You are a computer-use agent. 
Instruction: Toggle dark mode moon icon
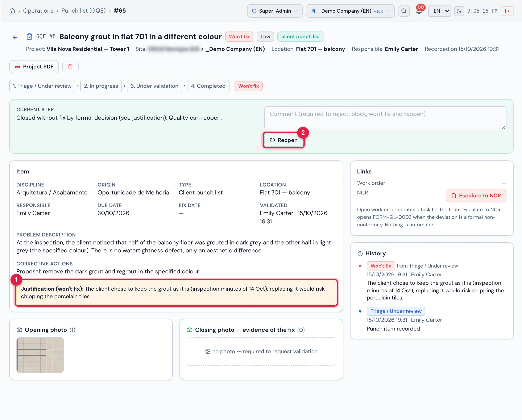[x=459, y=11]
